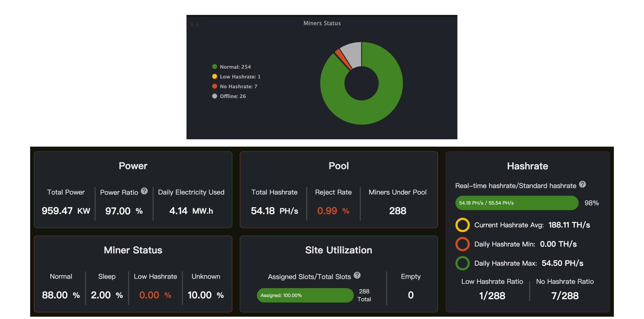Open the Power Ratio help tooltip
This screenshot has height=319, width=644.
coord(144,191)
